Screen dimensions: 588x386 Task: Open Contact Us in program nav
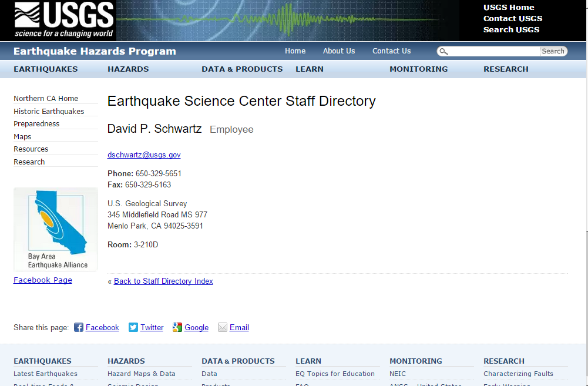pyautogui.click(x=391, y=51)
